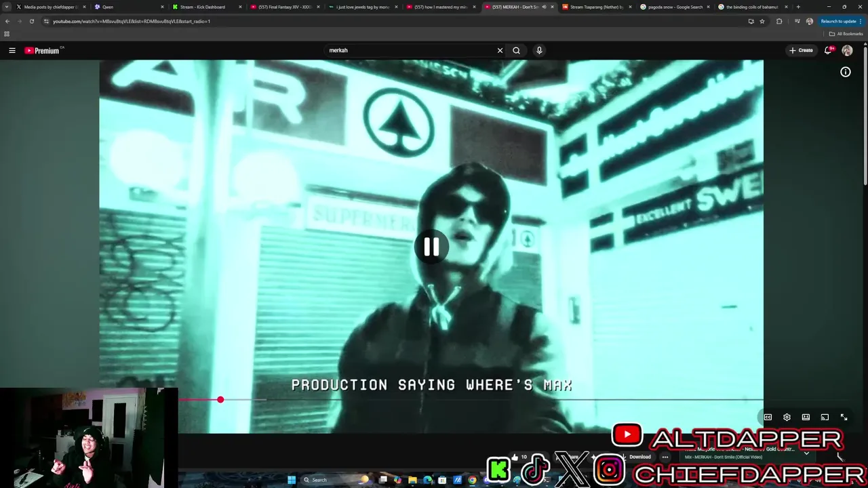View site information icon in address bar

coord(46,21)
